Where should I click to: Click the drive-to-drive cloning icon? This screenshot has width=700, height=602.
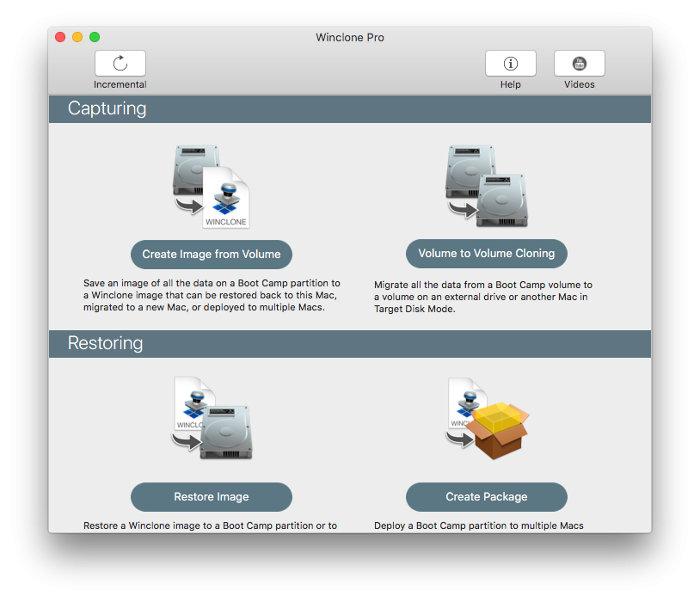[x=487, y=186]
